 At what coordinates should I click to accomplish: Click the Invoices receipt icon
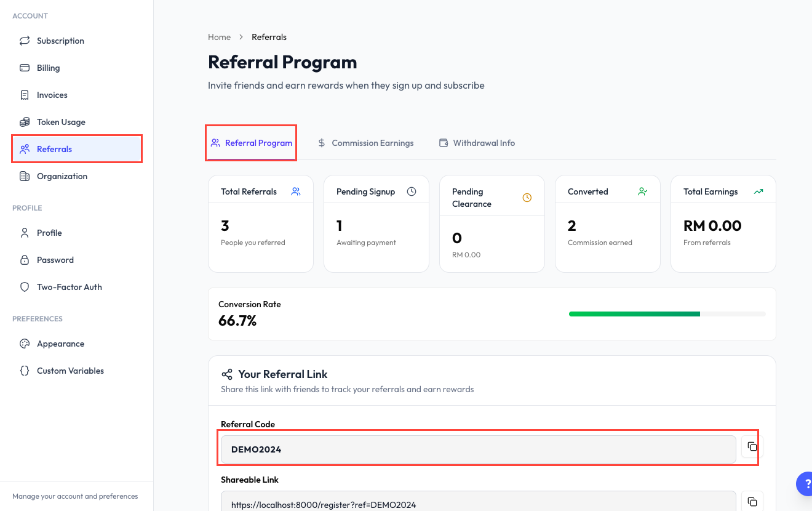(x=25, y=95)
